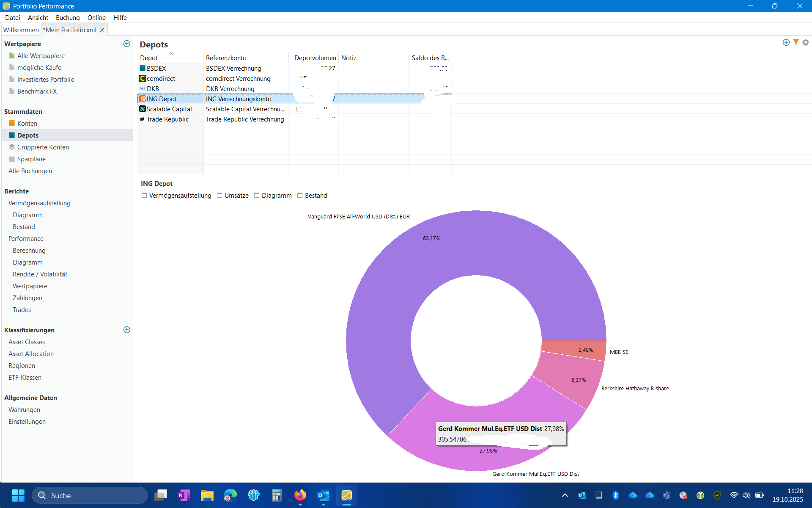Screen dimensions: 812x508
Task: Expand hidden system tray icons chevron
Action: coord(565,495)
